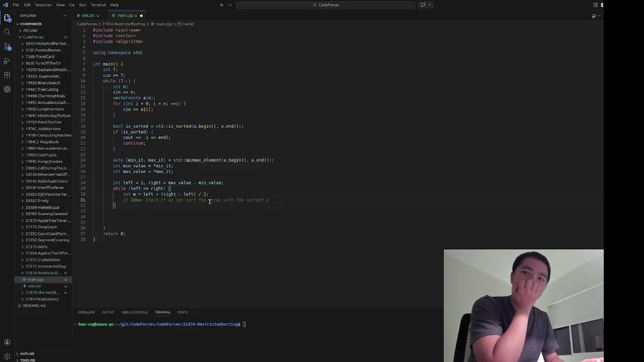Click the VS Code logo icon

click(x=6, y=5)
